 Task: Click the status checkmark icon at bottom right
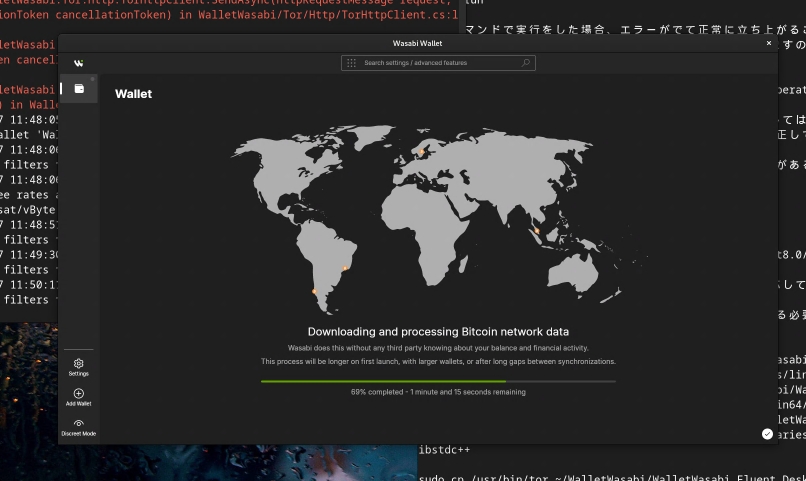point(767,434)
